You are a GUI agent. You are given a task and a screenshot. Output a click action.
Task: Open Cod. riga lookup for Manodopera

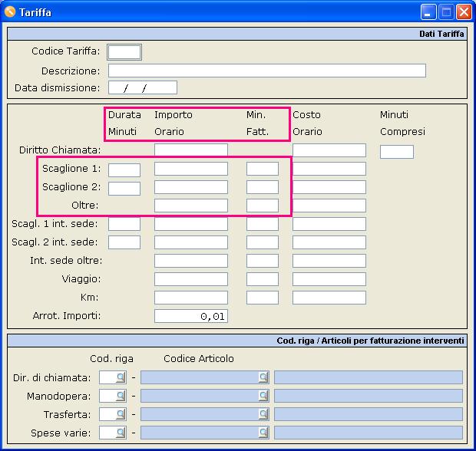[x=121, y=396]
